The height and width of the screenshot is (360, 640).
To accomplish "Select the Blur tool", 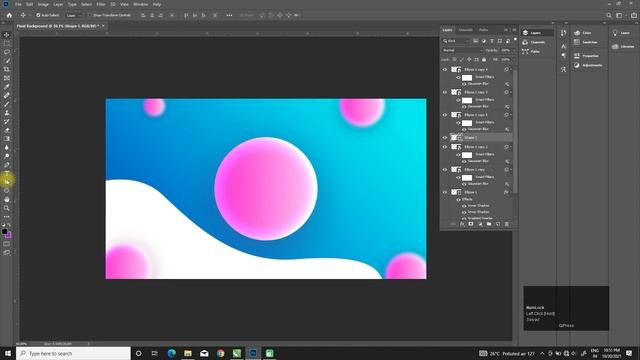I will tap(7, 147).
